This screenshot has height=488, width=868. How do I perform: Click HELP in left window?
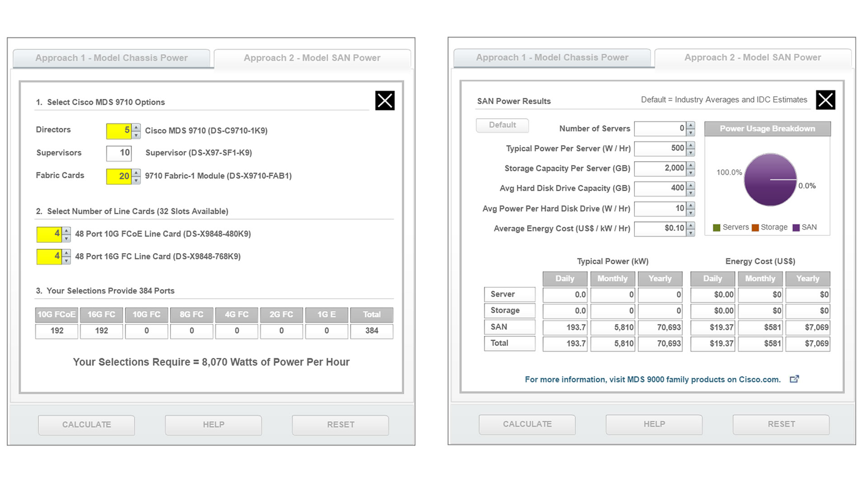(213, 425)
